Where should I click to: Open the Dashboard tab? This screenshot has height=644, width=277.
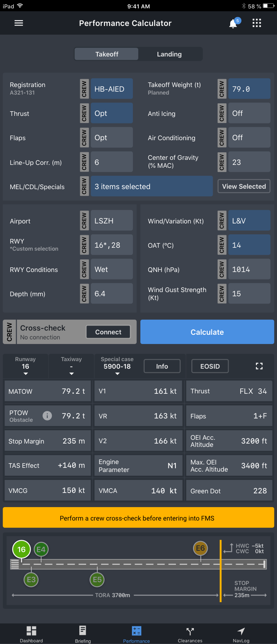(31, 634)
